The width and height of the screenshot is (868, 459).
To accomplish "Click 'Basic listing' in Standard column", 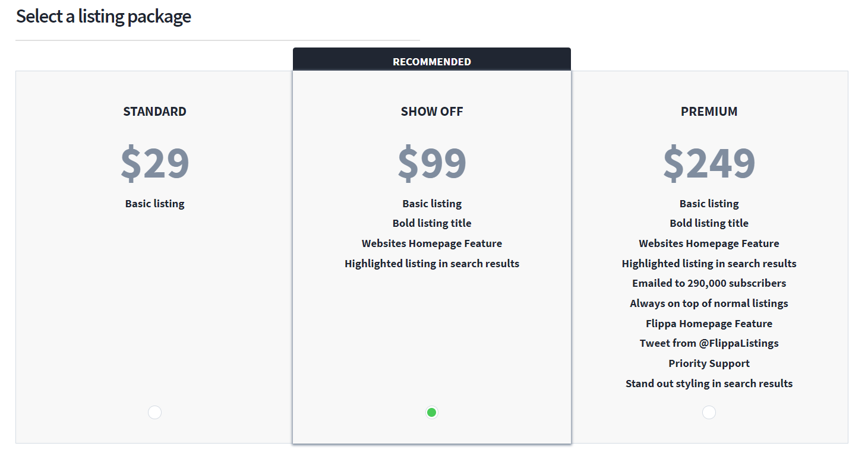I will coord(154,204).
